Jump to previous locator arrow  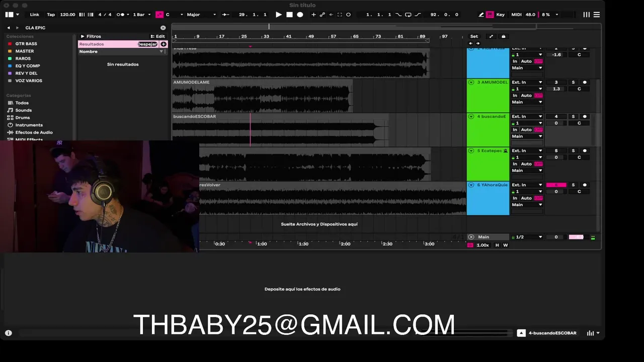point(471,43)
